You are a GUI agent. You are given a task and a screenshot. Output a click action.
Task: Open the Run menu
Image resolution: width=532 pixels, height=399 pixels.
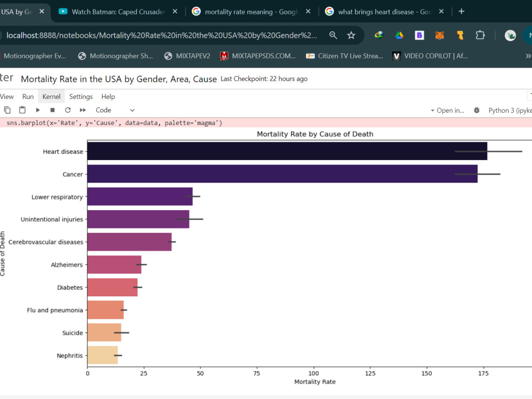click(x=28, y=97)
